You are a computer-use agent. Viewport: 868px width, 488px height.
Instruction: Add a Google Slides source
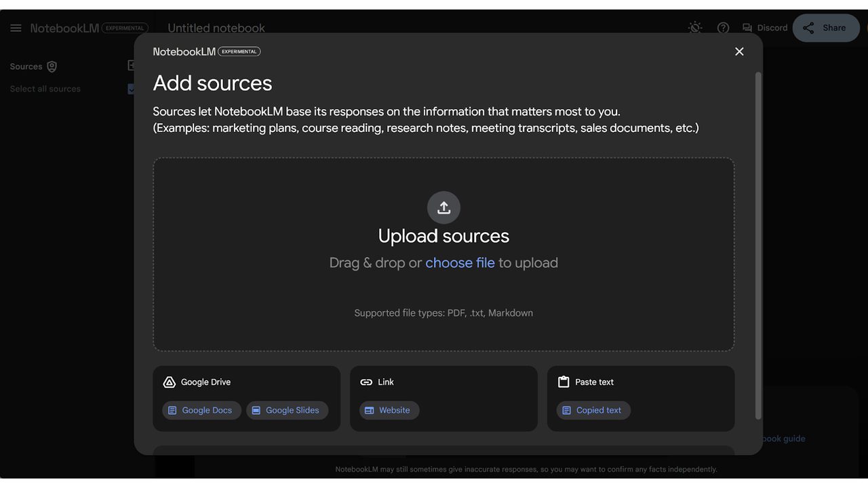(288, 410)
